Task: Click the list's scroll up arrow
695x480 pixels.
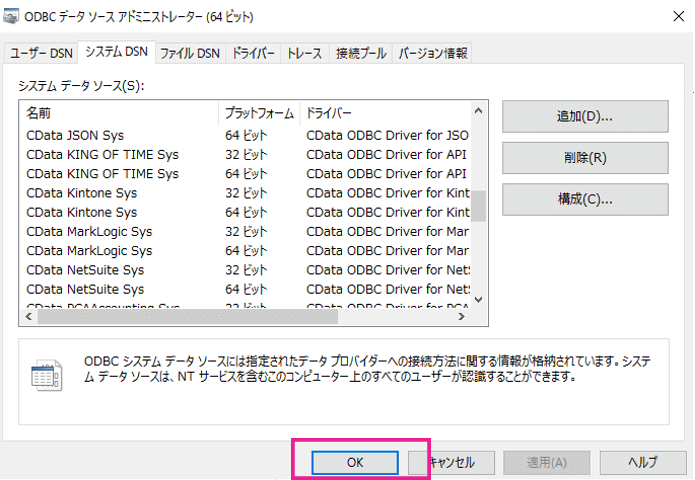Action: 478,111
